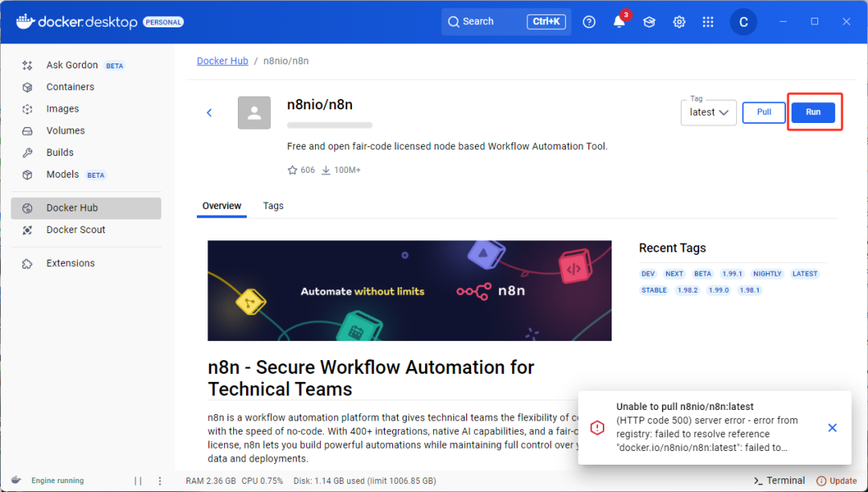
Task: Dismiss the pull error notification
Action: click(832, 428)
